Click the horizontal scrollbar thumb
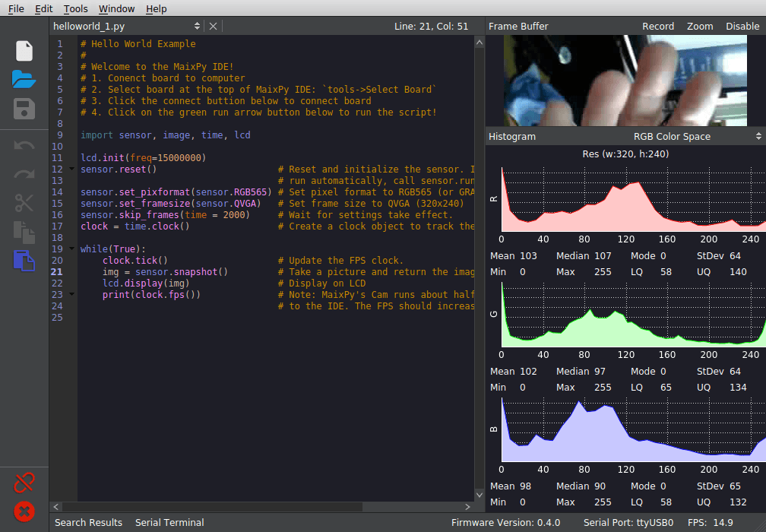This screenshot has height=532, width=766. coord(213,507)
